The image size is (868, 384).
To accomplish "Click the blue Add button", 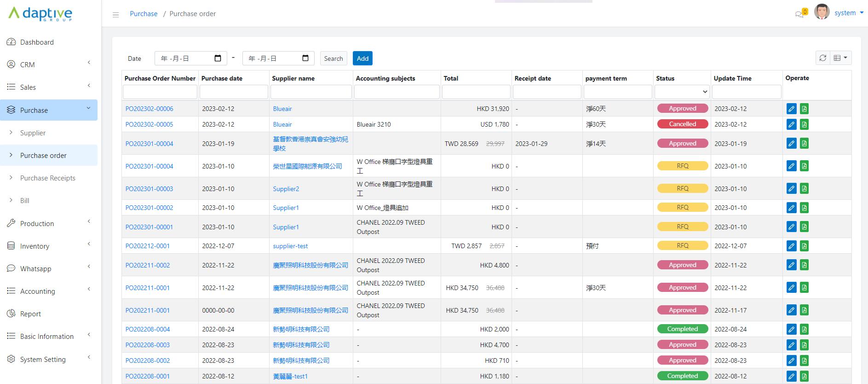I will [362, 58].
